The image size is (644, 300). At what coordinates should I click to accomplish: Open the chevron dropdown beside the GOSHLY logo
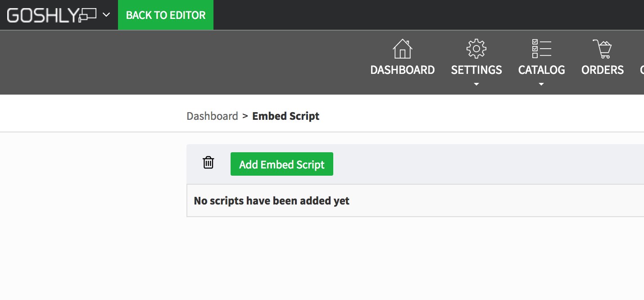pyautogui.click(x=106, y=15)
